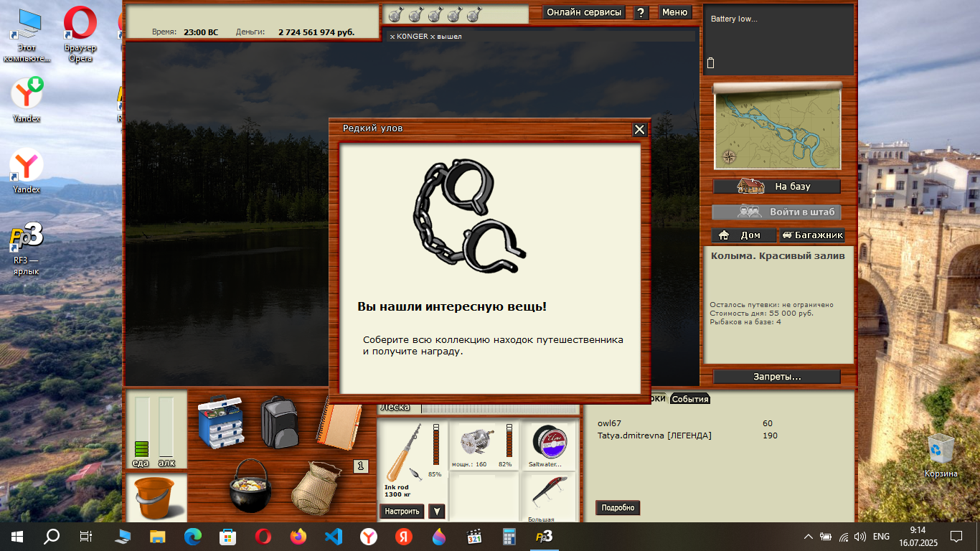Open the river map thumbnail
980x551 pixels.
pos(776,128)
